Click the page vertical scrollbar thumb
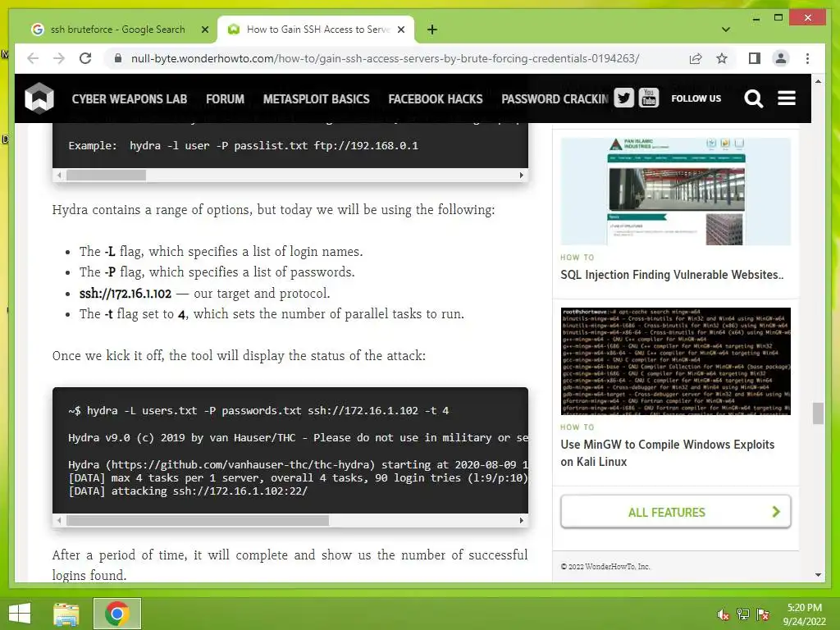840x630 pixels. coord(818,413)
